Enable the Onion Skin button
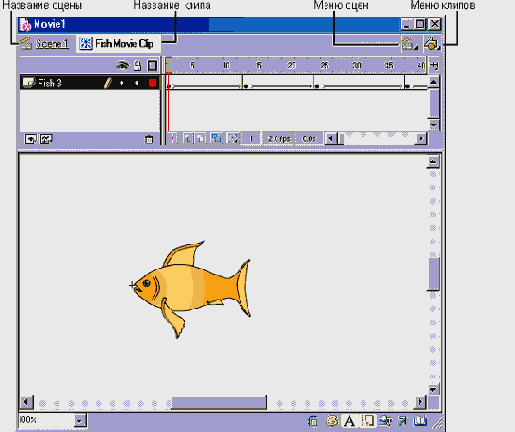Viewport: 515px width, 432px height. pos(188,138)
